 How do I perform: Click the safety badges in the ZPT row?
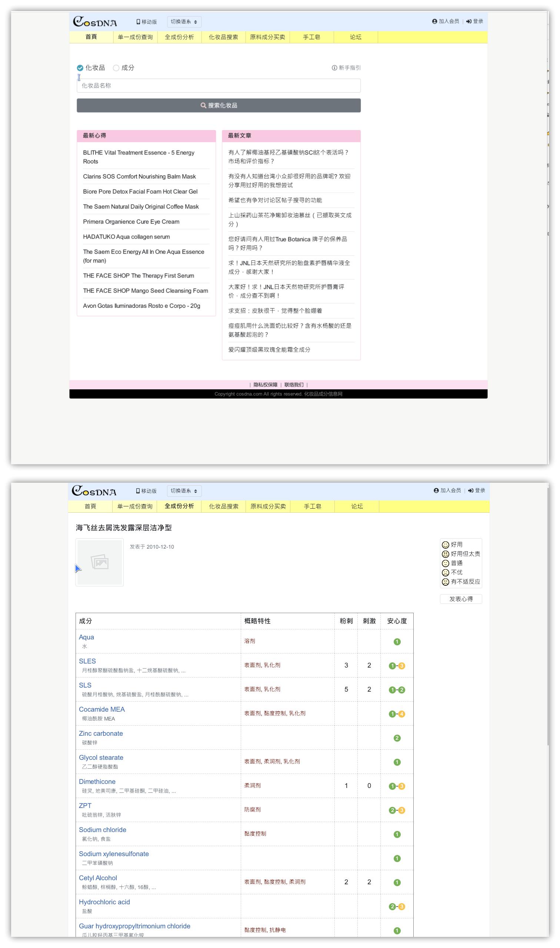[397, 811]
